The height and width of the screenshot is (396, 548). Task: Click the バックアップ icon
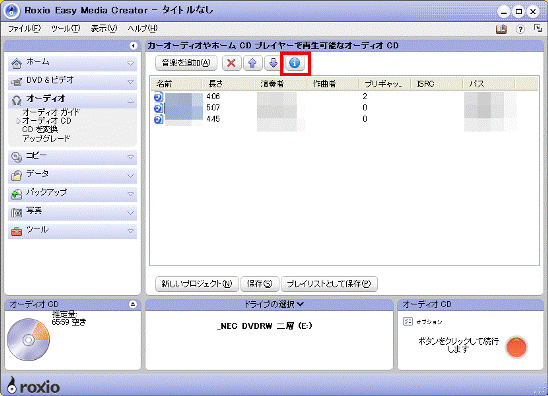point(16,194)
